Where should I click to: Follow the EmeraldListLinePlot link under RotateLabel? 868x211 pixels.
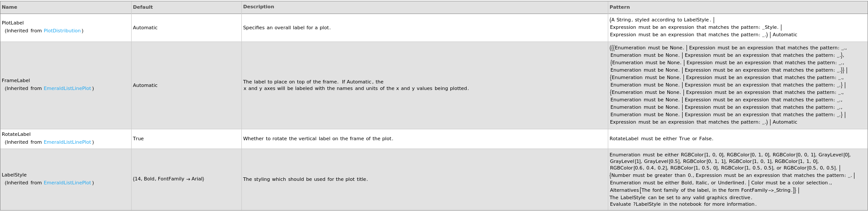[67, 142]
